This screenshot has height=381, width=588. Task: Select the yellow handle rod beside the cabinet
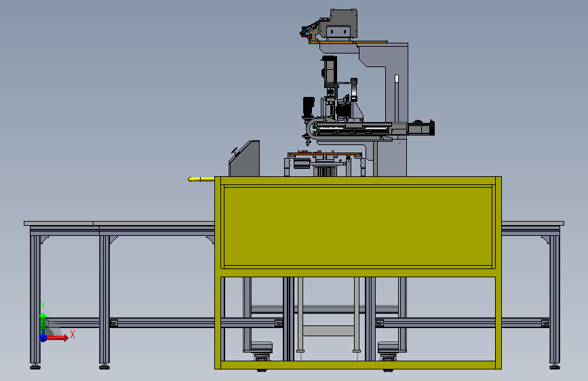coord(201,179)
